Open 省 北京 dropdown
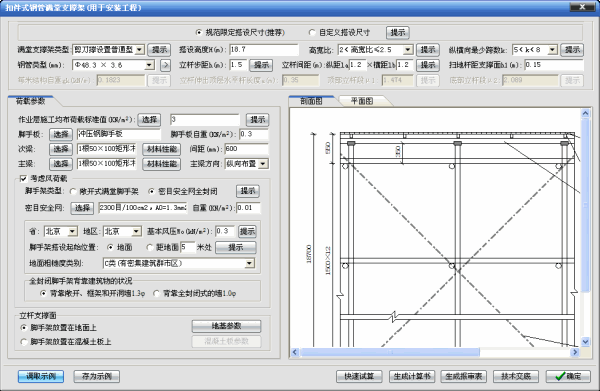Image resolution: width=600 pixels, height=391 pixels. 73,231
